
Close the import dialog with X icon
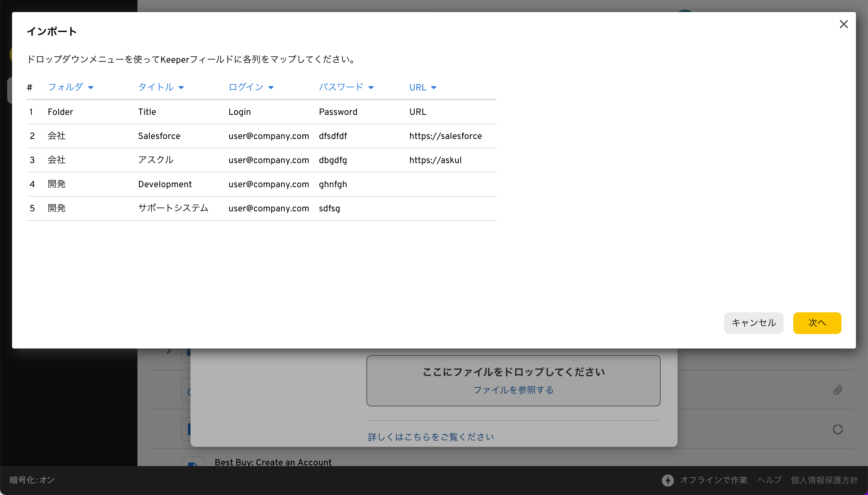pyautogui.click(x=844, y=24)
